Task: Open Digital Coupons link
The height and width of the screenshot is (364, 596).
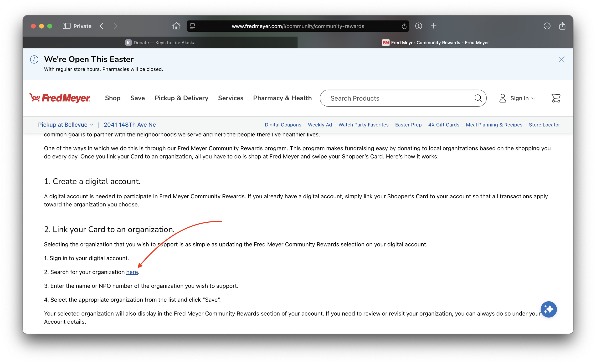Action: coord(283,125)
